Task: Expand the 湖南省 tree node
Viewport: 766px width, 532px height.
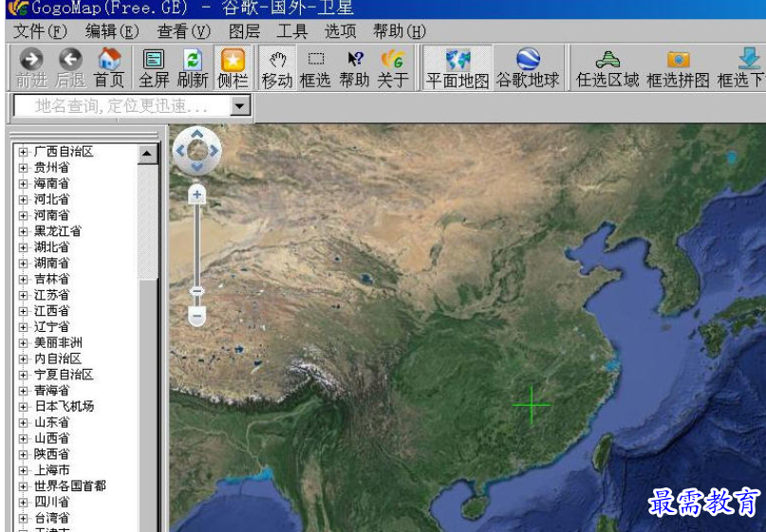Action: 23,264
